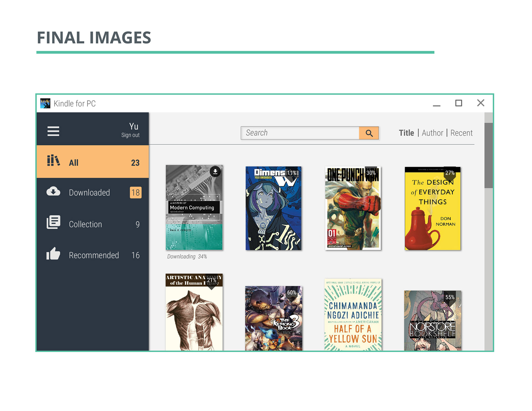Click the vertical scrollbar thumb
532x411 pixels.
point(488,155)
